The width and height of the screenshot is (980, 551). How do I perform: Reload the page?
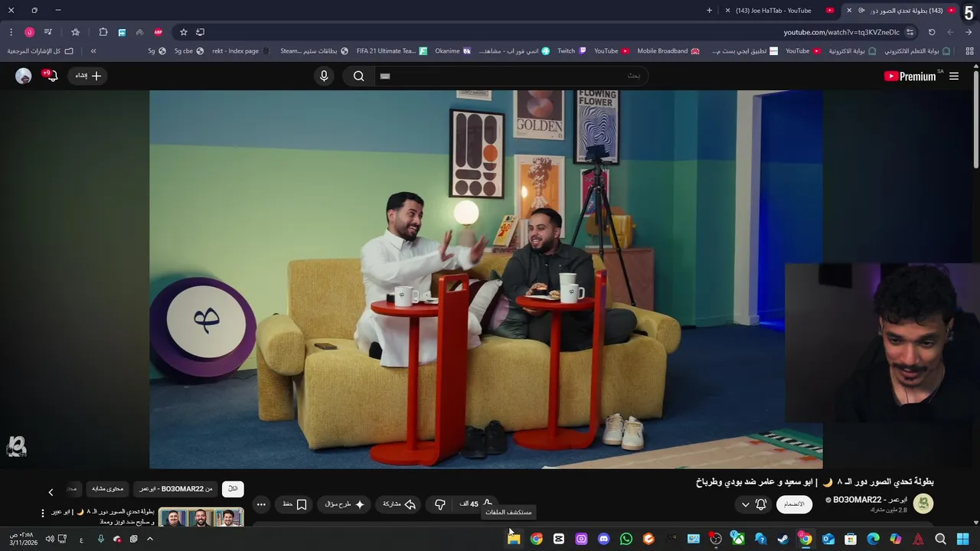(x=932, y=32)
